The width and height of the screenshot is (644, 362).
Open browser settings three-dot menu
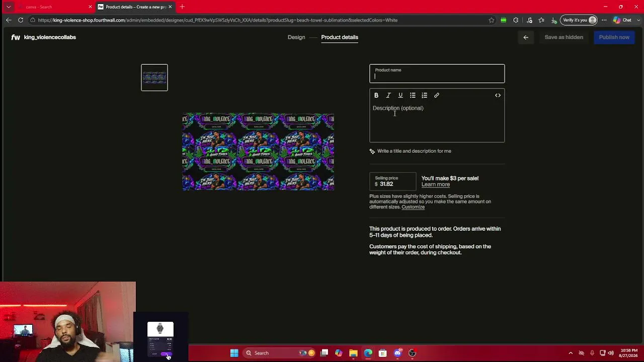(604, 20)
